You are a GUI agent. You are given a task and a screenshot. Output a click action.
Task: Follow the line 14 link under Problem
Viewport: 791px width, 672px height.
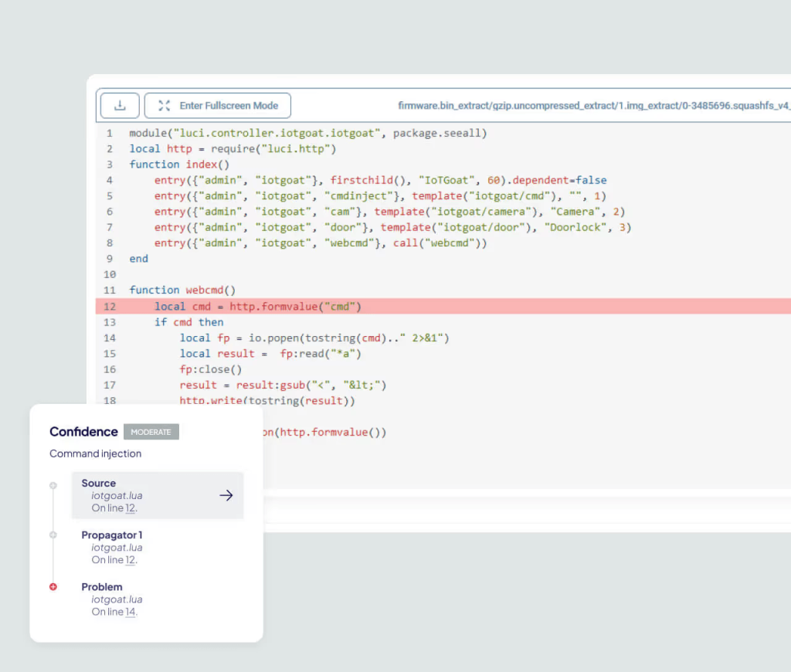click(131, 612)
